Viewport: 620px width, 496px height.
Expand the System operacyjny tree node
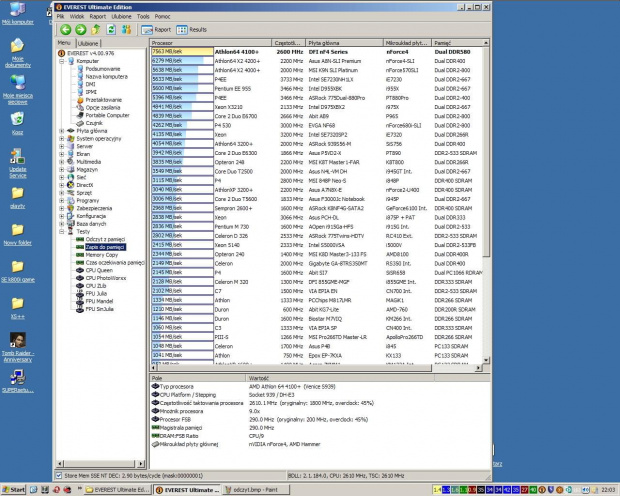[62, 139]
